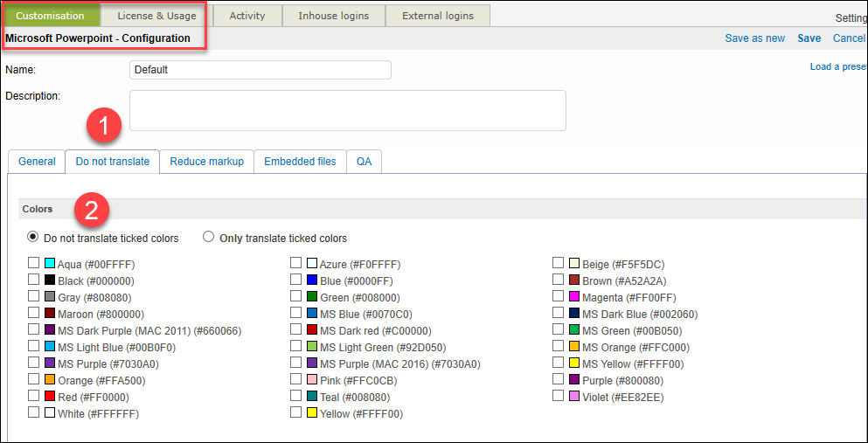Click the MS Orange color swatch
The height and width of the screenshot is (443, 868).
pos(574,347)
